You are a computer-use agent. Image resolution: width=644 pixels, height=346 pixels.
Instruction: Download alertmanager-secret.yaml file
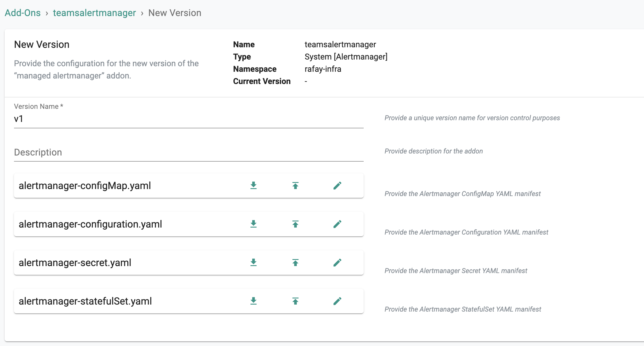[254, 263]
